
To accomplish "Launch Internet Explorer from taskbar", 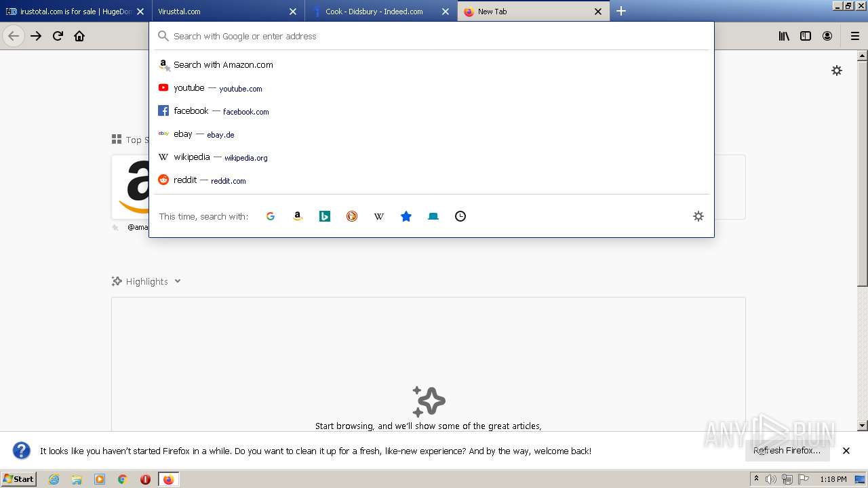I will [x=54, y=479].
